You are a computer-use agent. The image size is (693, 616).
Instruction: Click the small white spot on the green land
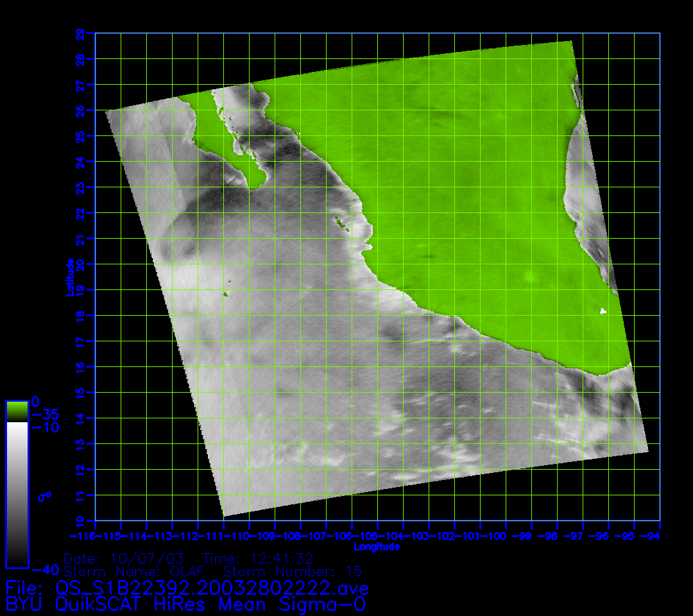(x=603, y=311)
